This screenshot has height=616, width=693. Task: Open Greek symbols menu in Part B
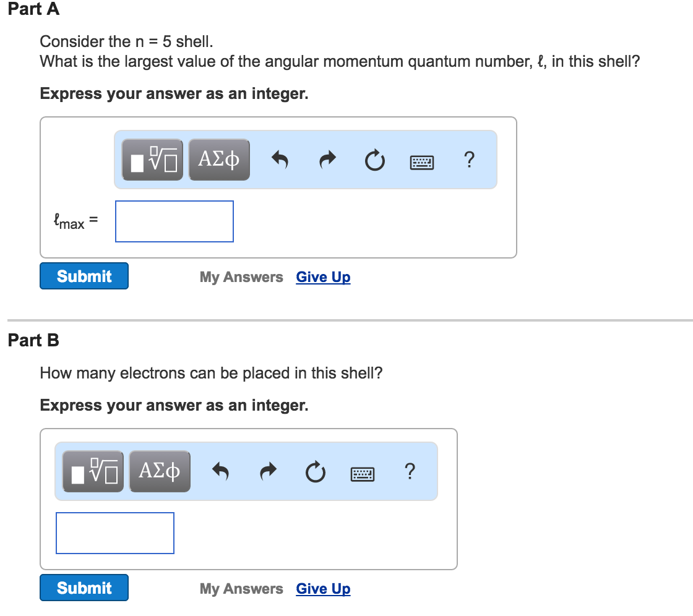[160, 472]
